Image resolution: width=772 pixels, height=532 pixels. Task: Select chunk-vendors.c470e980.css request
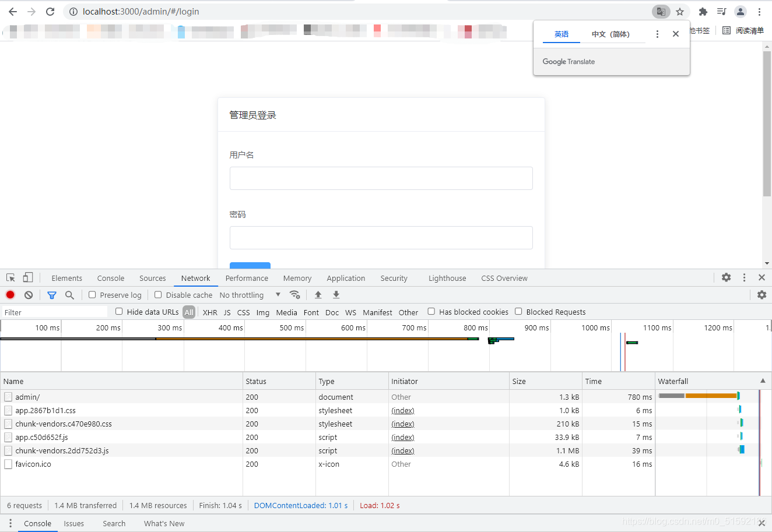386,424
